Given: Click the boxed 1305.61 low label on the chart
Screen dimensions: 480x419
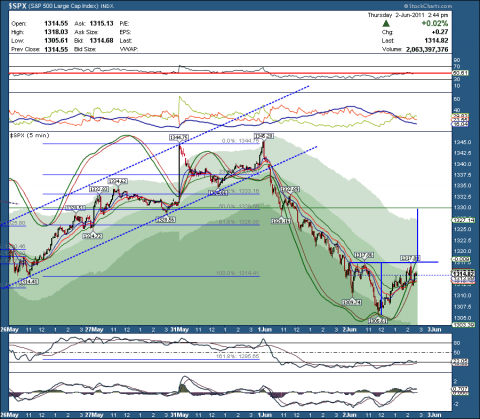Looking at the screenshot, I should pyautogui.click(x=378, y=321).
